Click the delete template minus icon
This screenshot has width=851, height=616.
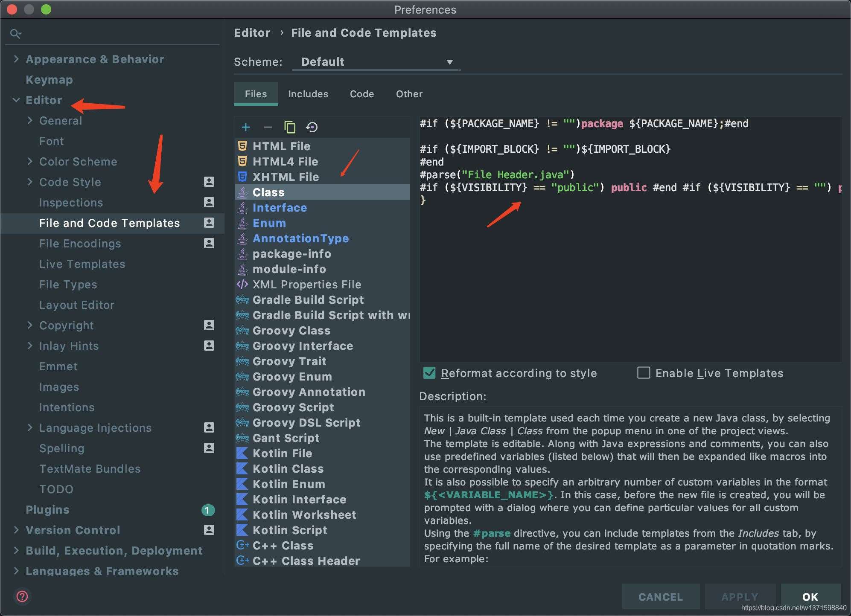(x=267, y=126)
